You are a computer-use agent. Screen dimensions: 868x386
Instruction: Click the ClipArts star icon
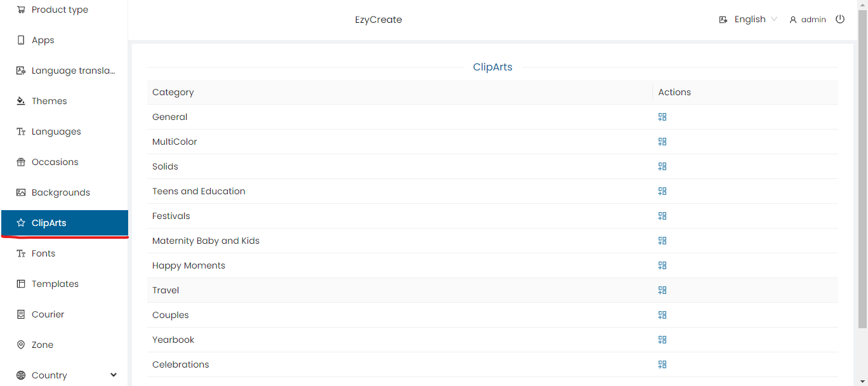tap(21, 223)
